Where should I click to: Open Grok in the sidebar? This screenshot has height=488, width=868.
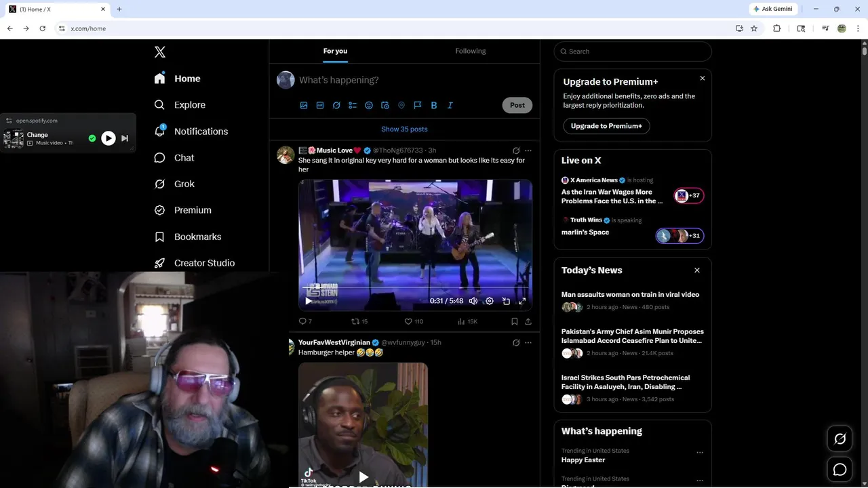tap(174, 184)
